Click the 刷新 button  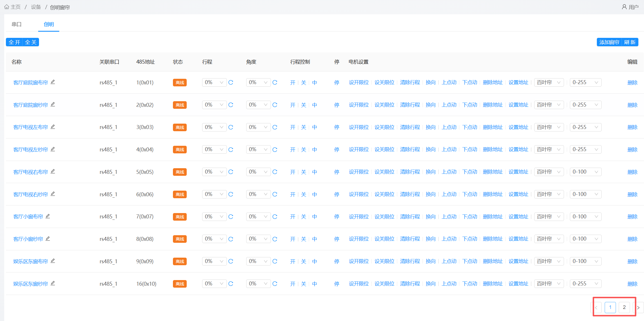(x=630, y=42)
